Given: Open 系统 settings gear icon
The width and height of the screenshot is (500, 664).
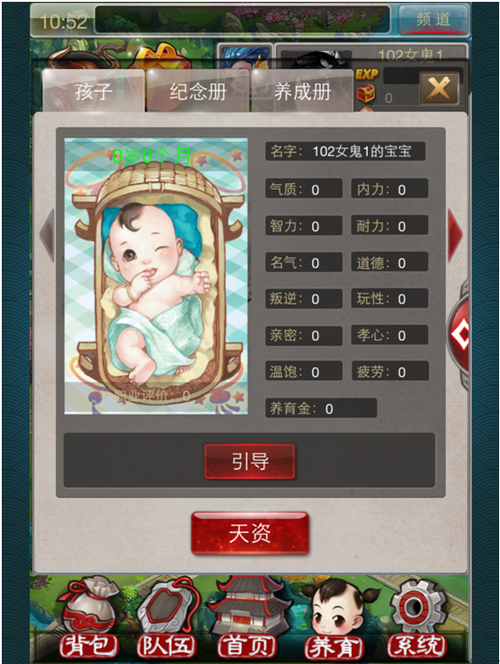Looking at the screenshot, I should pos(417,617).
